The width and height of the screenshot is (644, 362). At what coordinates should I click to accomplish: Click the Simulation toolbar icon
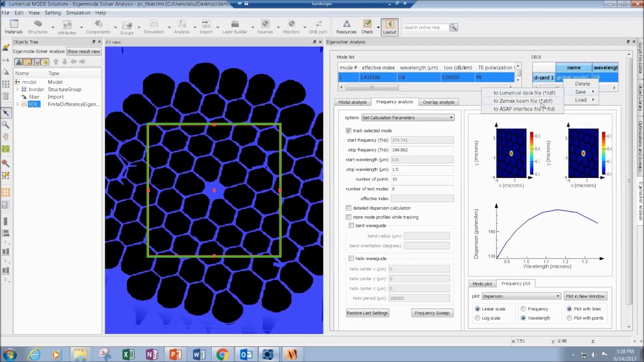click(154, 27)
